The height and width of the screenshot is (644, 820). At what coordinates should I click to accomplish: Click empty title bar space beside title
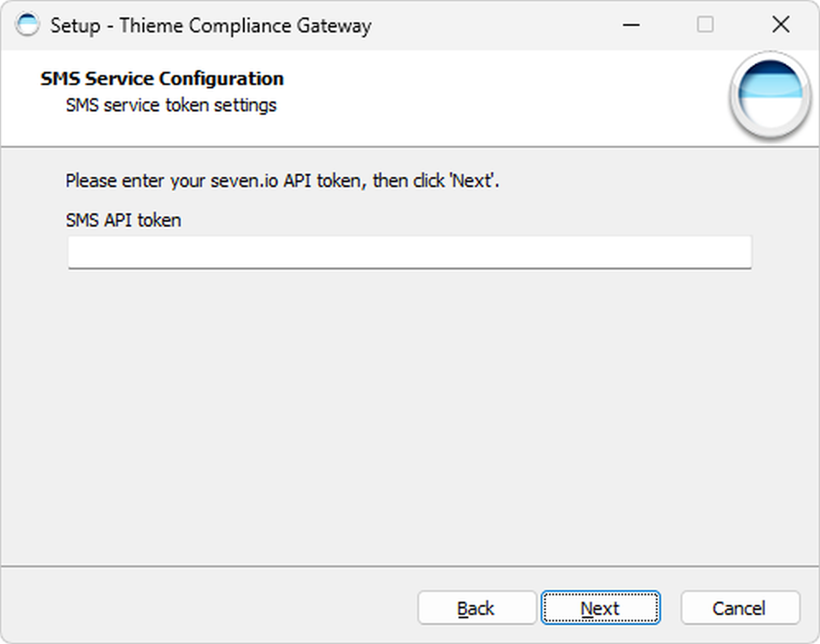tap(493, 26)
